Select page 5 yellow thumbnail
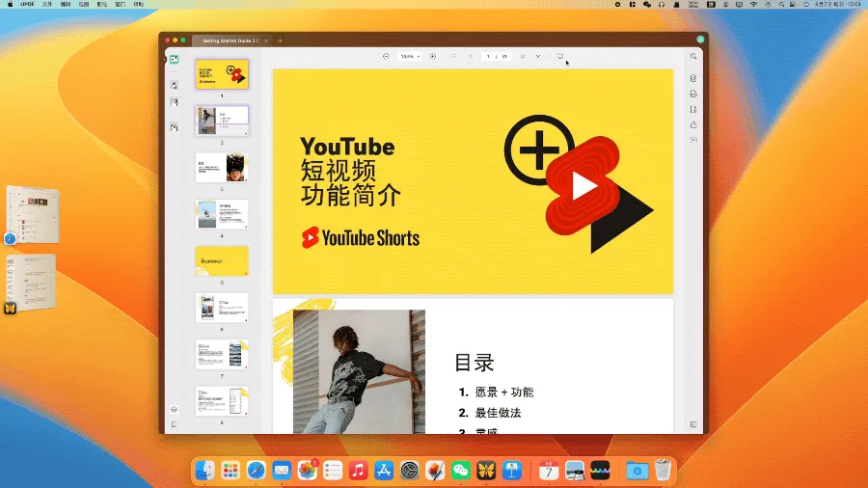 (222, 260)
